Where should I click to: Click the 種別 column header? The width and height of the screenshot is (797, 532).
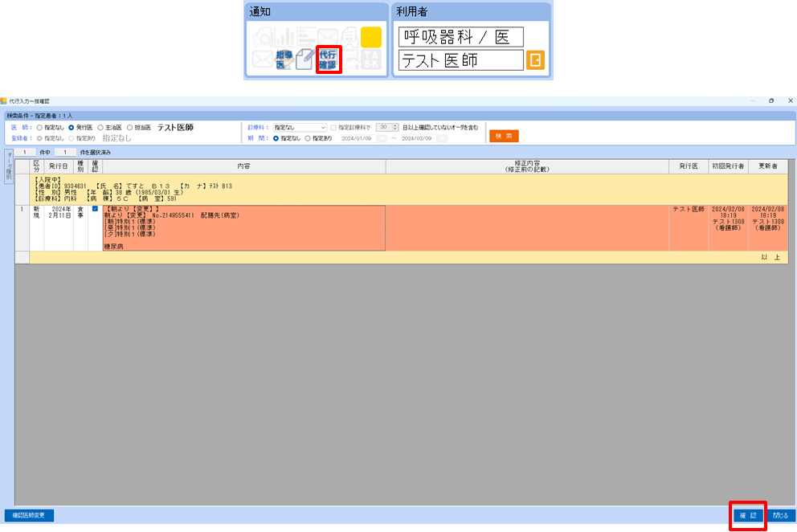(x=80, y=166)
